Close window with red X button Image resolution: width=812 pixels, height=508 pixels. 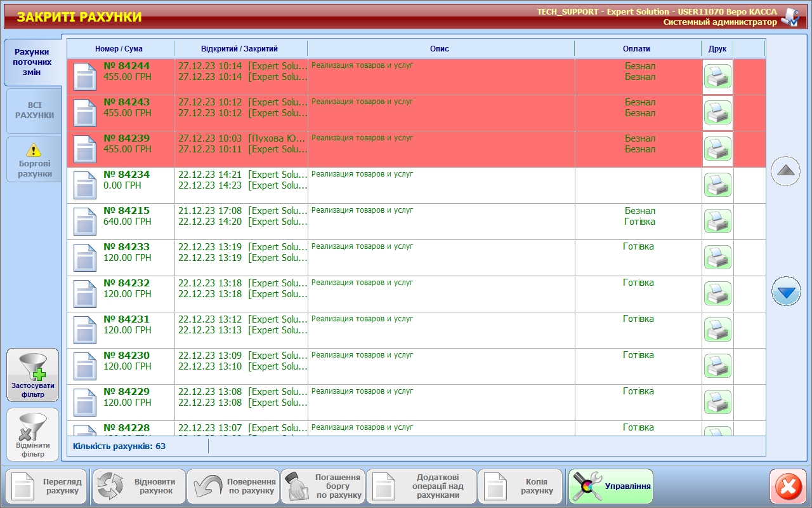pyautogui.click(x=788, y=487)
